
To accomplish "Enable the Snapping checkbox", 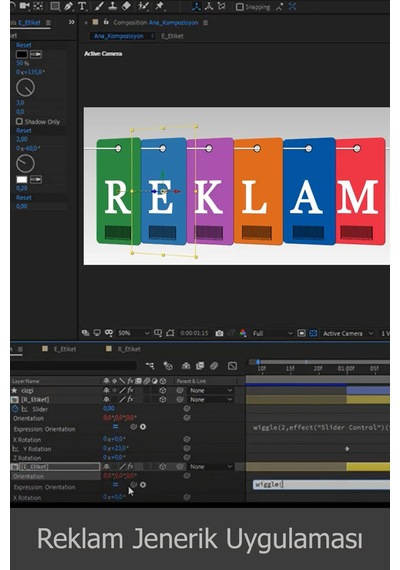I will pyautogui.click(x=240, y=7).
